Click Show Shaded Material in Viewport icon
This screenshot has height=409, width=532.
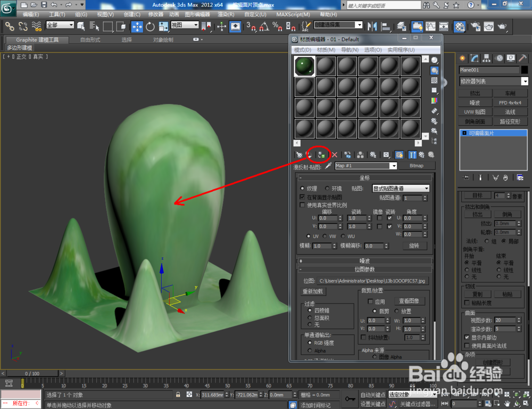coord(400,155)
